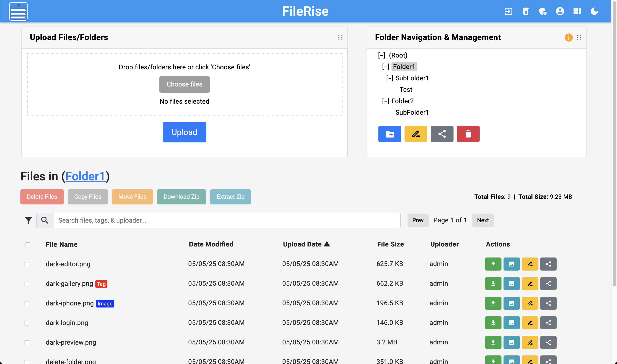Screen dimensions: 617x364
Task: Open the Folder1 breadcrumb link
Action: click(x=85, y=176)
